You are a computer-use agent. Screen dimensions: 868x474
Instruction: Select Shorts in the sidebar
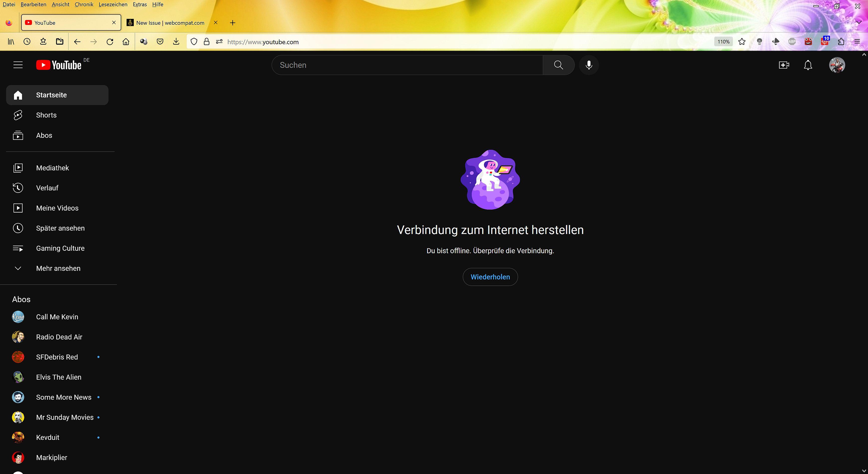coord(46,115)
